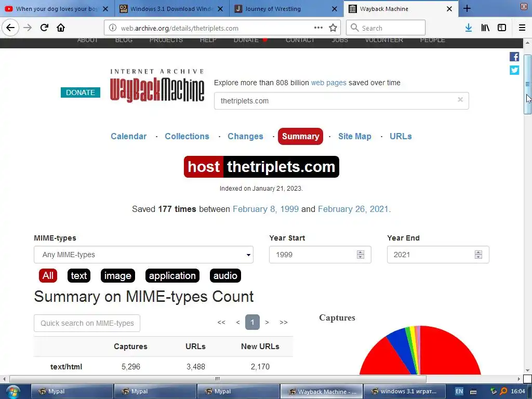Viewport: 532px width, 399px height.
Task: Close the Journey of Wrestling tab
Action: point(335,9)
